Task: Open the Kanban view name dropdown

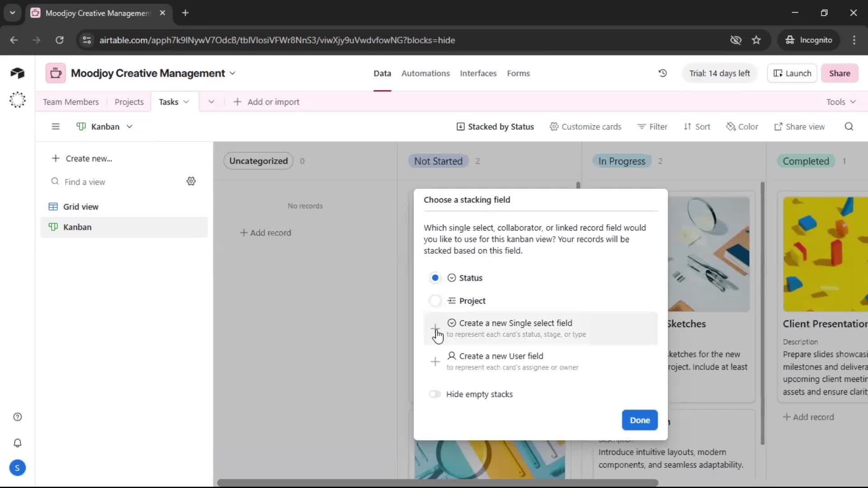Action: click(105, 127)
